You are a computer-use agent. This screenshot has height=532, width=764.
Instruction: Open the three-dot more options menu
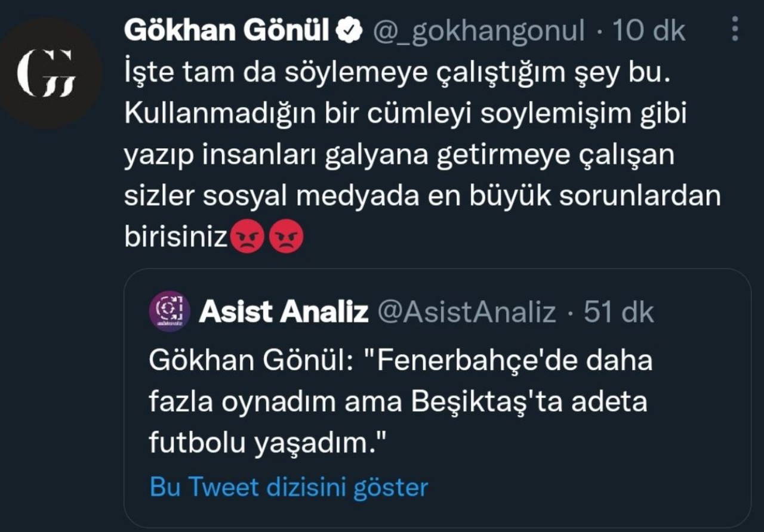click(x=735, y=29)
